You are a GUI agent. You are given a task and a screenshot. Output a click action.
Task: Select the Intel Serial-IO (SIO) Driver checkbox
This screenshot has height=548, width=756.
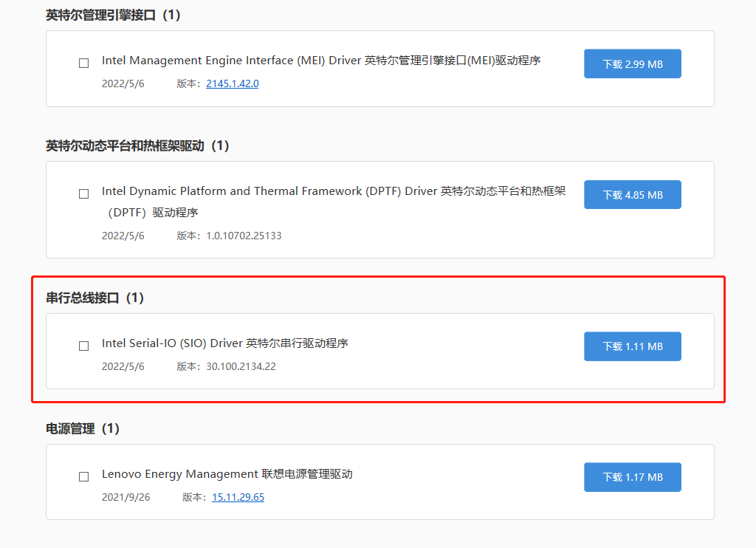[x=84, y=346]
